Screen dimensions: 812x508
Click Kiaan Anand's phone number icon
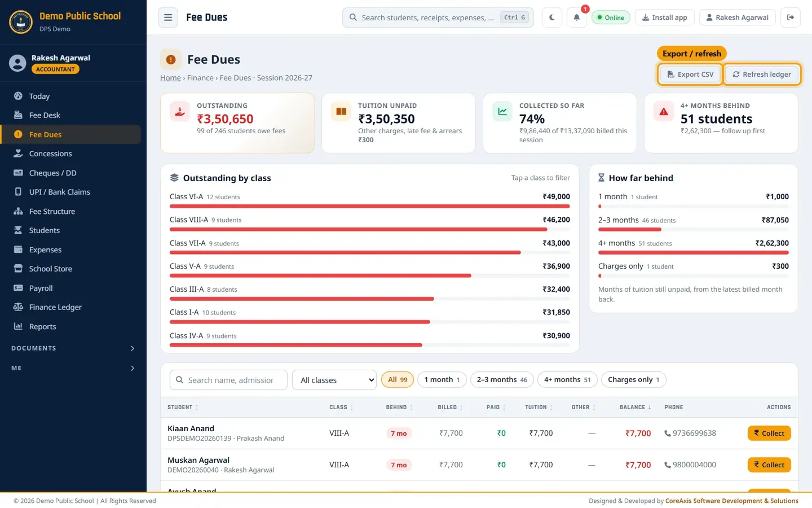click(668, 433)
